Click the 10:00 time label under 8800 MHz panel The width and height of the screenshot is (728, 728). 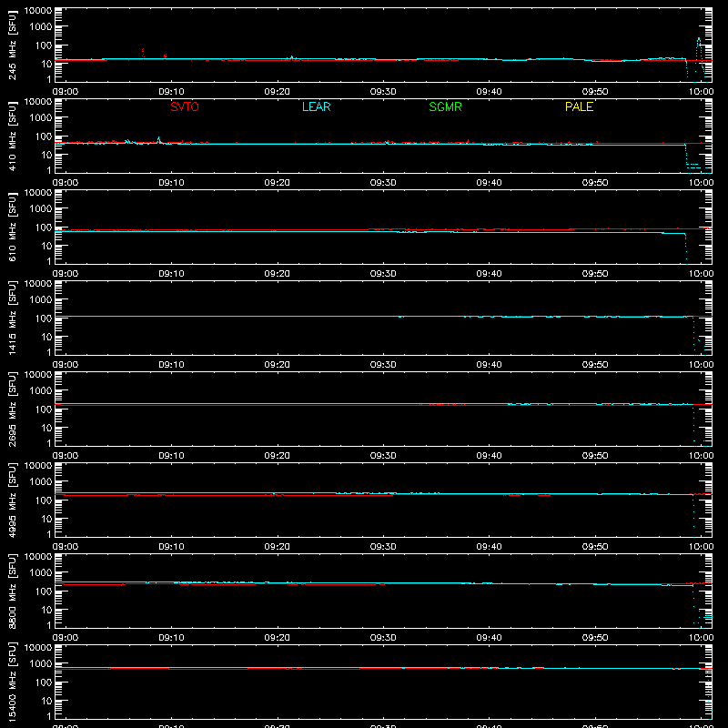pos(701,638)
